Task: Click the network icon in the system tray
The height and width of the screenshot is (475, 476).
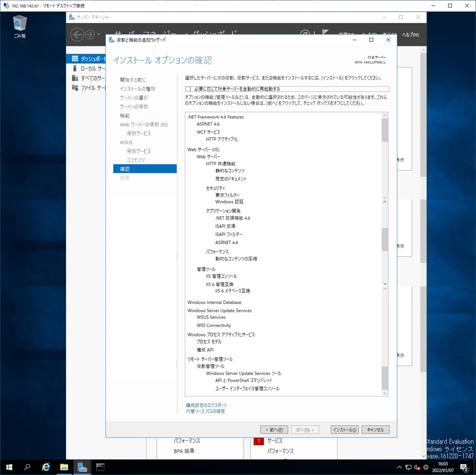Action: tap(408, 467)
